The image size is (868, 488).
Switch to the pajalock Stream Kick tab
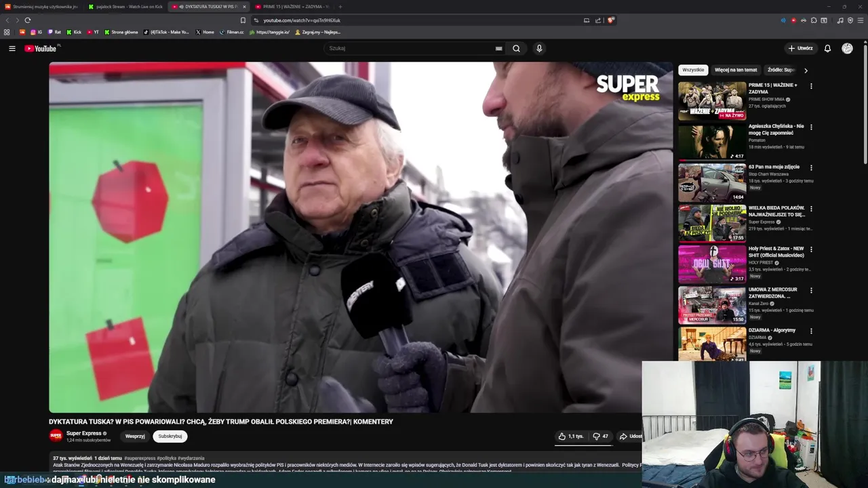tap(125, 7)
